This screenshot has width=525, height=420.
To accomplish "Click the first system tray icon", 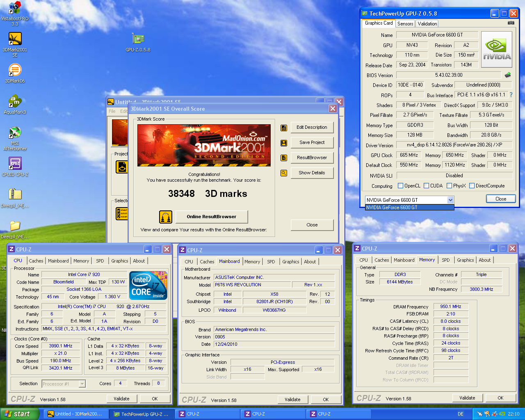I will [x=479, y=414].
